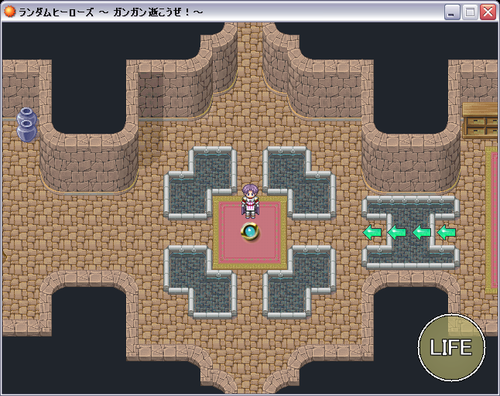Click the orange sun icon in the title bar

10,12
